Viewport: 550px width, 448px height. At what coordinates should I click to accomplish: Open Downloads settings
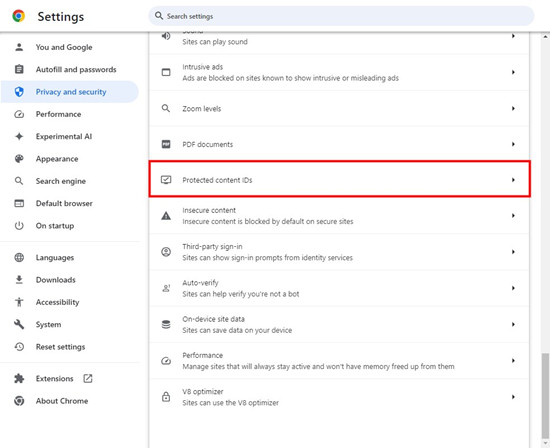pos(69,280)
